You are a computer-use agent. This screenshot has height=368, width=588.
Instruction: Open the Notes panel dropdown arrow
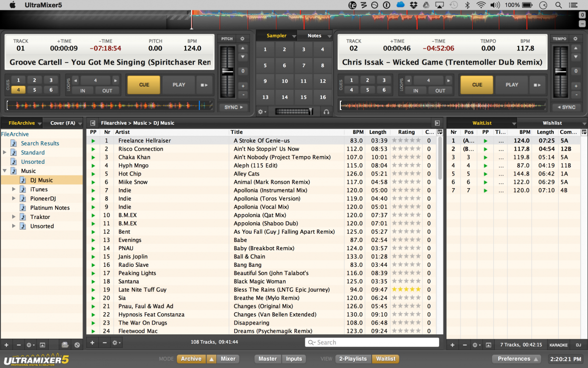(329, 36)
